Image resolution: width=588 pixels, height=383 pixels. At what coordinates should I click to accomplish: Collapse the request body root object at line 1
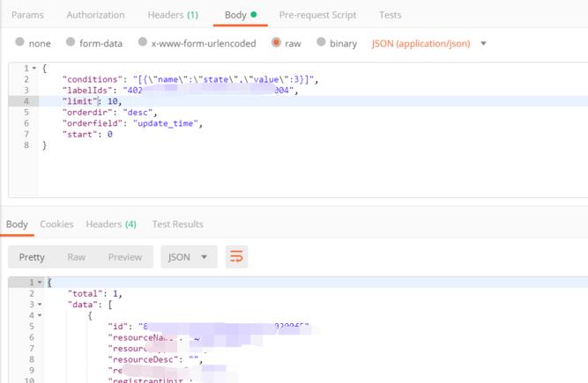[34, 69]
